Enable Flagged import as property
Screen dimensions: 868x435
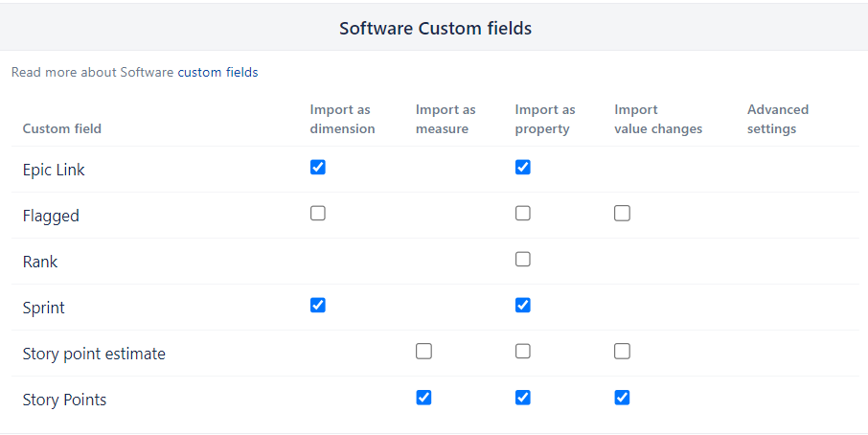pyautogui.click(x=523, y=214)
